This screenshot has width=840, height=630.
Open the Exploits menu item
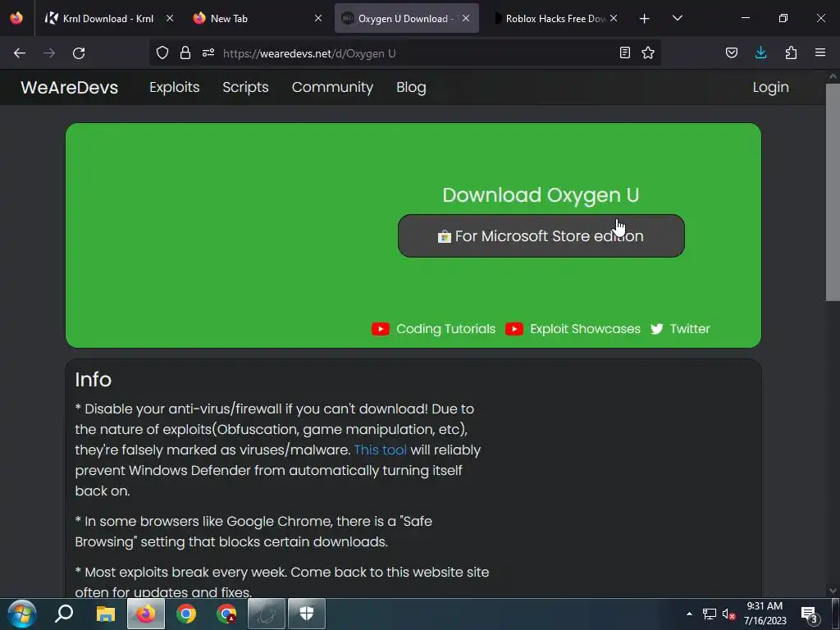pos(174,87)
